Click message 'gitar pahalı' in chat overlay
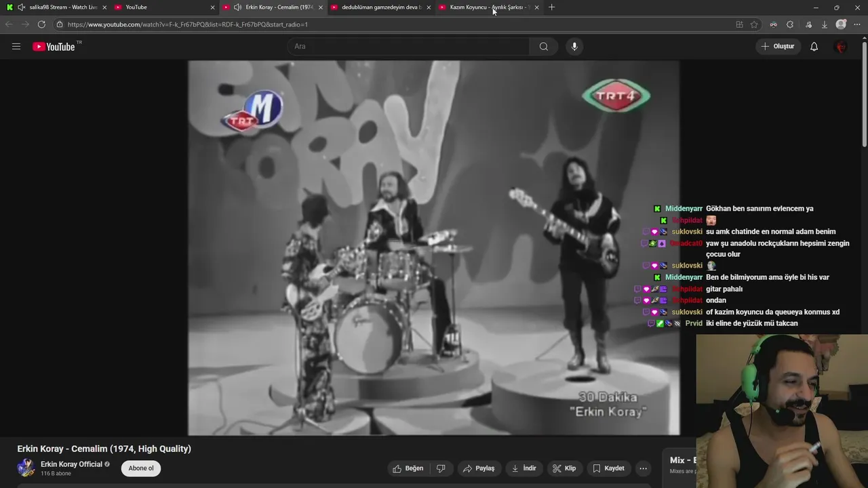 coord(724,289)
